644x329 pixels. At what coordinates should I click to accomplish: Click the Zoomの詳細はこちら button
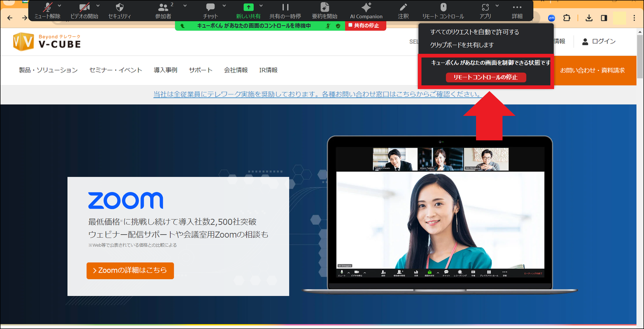coord(130,270)
